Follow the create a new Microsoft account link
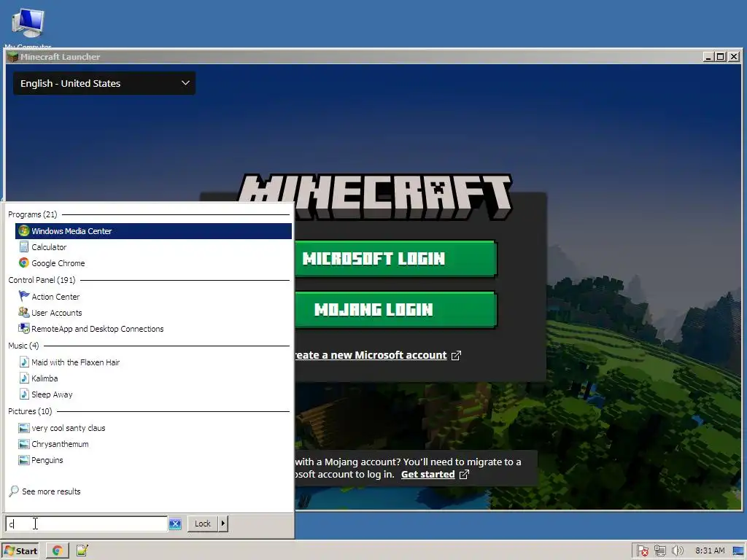This screenshot has width=747, height=560. [x=371, y=355]
